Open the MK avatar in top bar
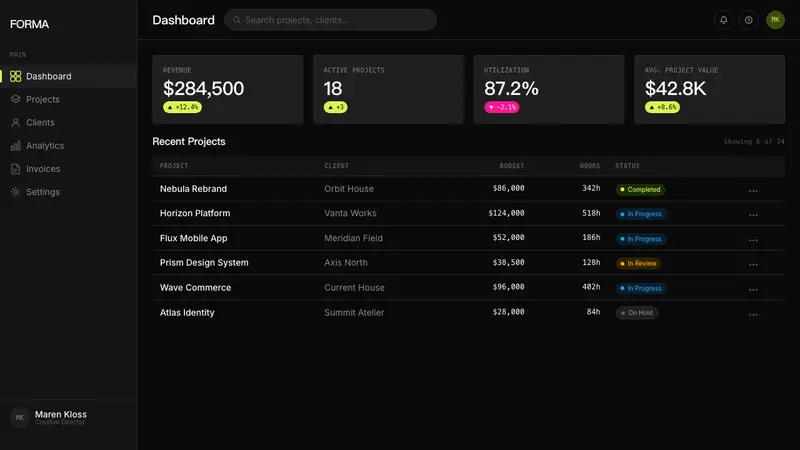The height and width of the screenshot is (450, 800). [x=775, y=20]
